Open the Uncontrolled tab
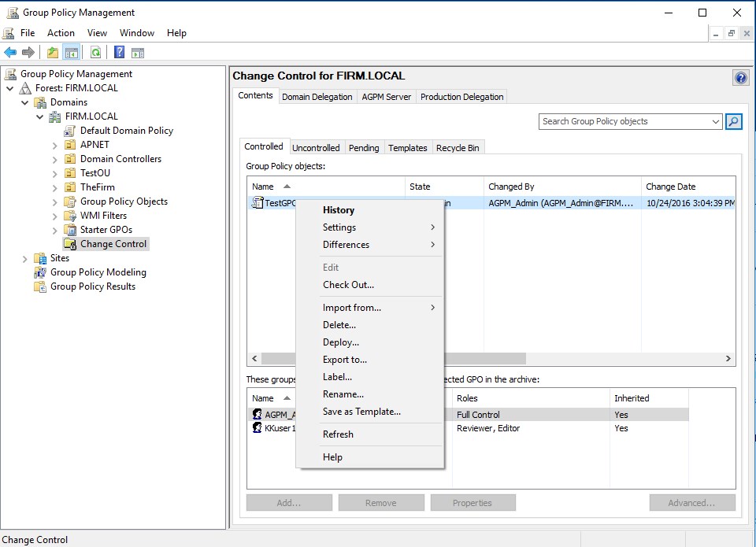The height and width of the screenshot is (547, 756). point(316,147)
